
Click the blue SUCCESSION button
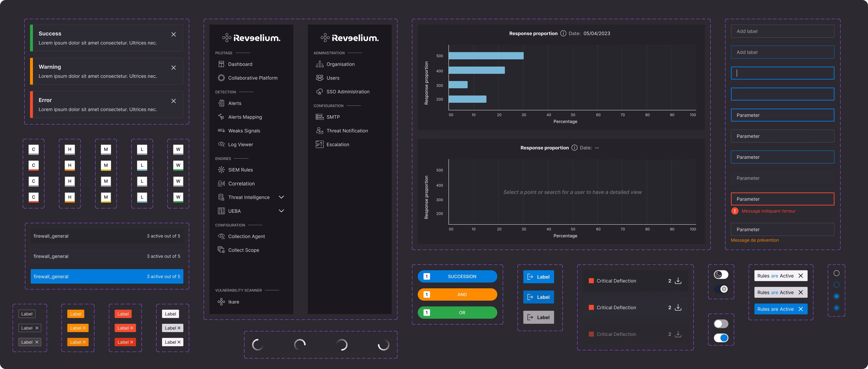457,276
